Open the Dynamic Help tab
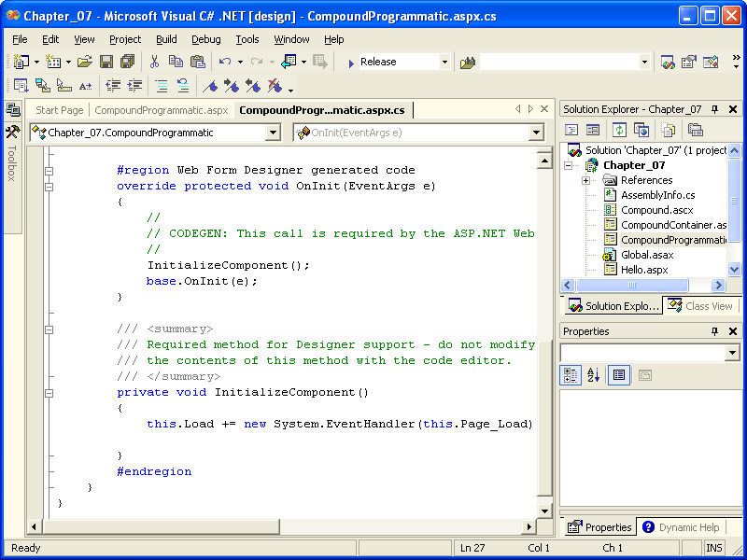 [x=681, y=527]
